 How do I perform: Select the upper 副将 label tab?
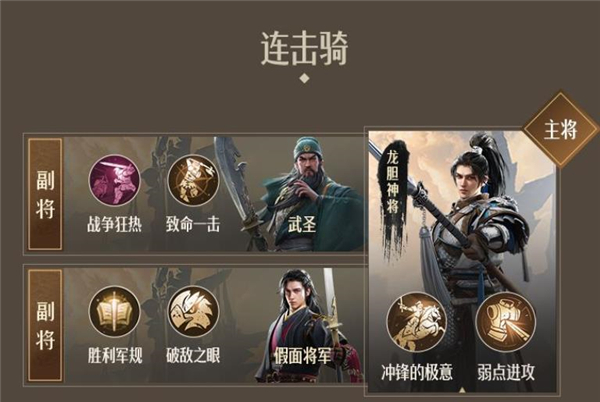tap(45, 194)
